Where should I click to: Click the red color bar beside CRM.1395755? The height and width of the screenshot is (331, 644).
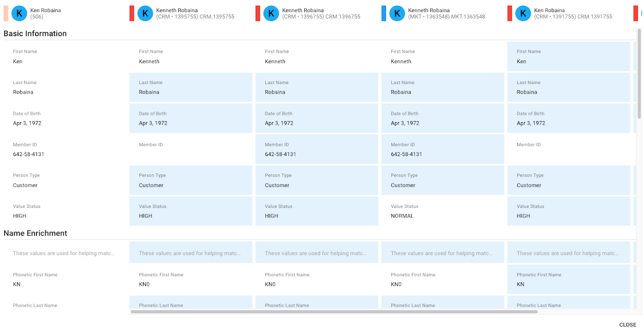[132, 13]
